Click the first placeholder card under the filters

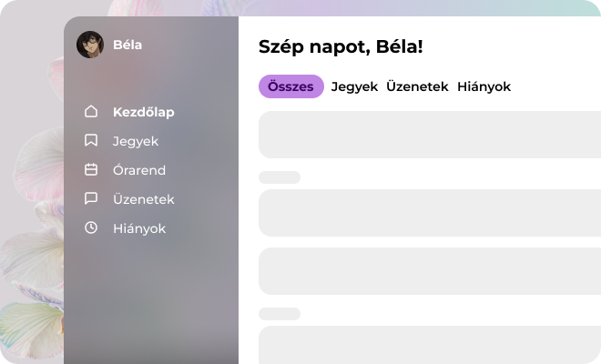point(430,135)
